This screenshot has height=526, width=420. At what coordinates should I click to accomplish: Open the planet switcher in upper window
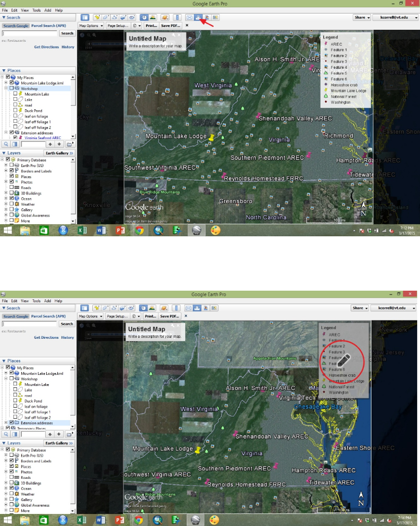pyautogui.click(x=165, y=17)
